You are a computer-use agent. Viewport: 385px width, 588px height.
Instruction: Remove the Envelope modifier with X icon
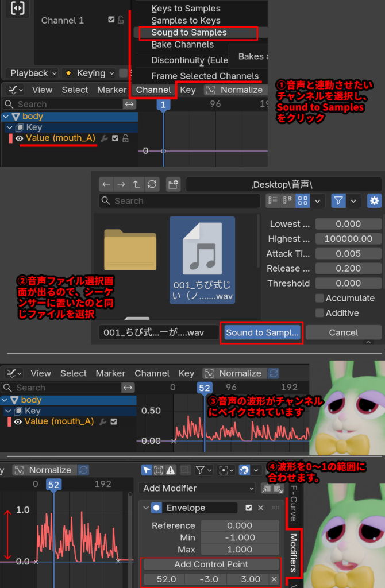pyautogui.click(x=260, y=508)
